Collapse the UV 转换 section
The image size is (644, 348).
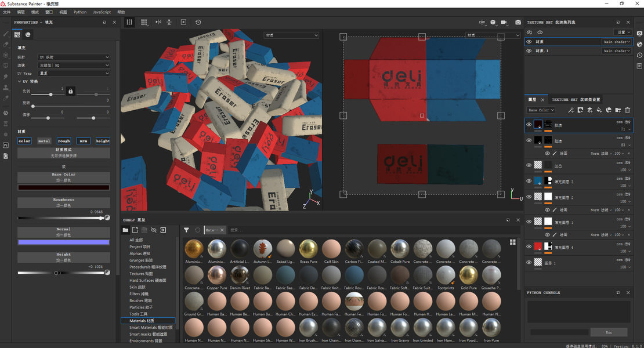tap(20, 81)
